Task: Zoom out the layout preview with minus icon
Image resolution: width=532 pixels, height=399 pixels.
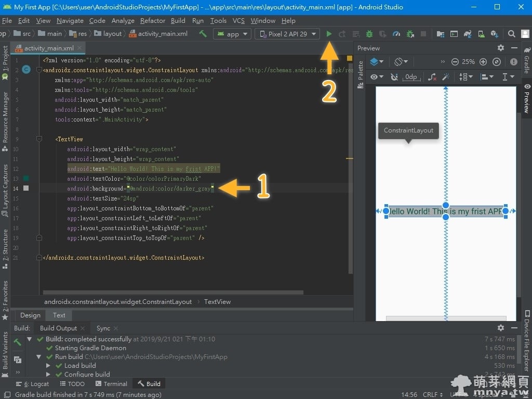Action: (455, 61)
